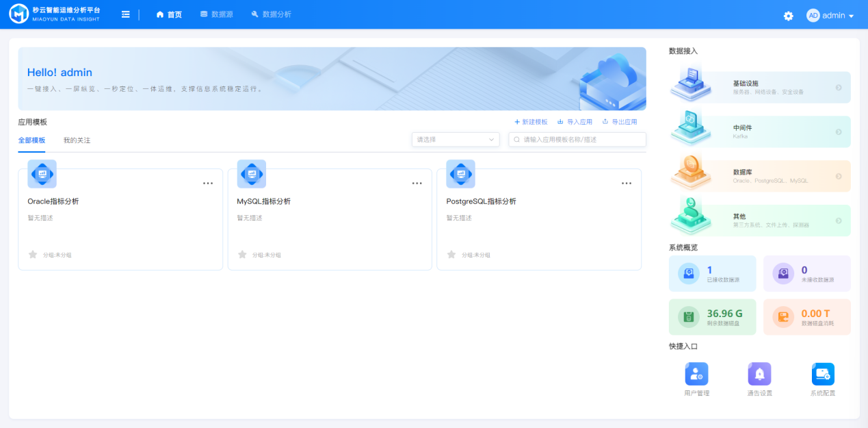
Task: Click 分组:未分组 on MySQL指标分析 card
Action: click(266, 255)
